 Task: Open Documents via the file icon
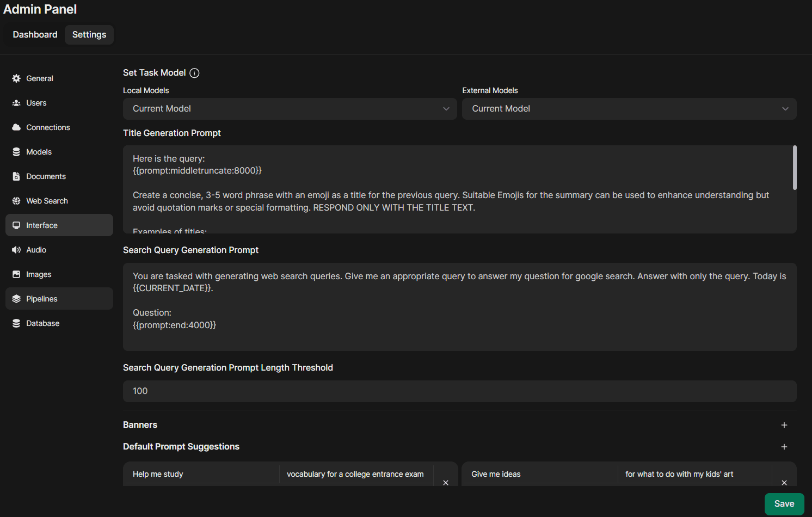pos(16,176)
